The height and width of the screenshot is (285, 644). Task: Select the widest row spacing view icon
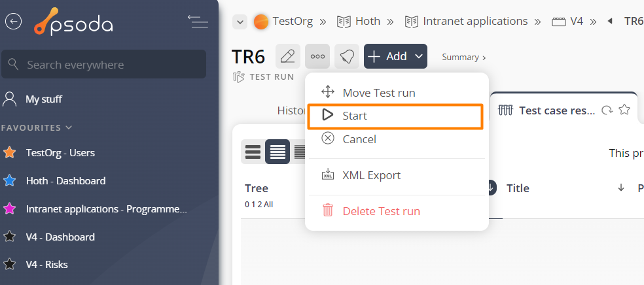253,152
